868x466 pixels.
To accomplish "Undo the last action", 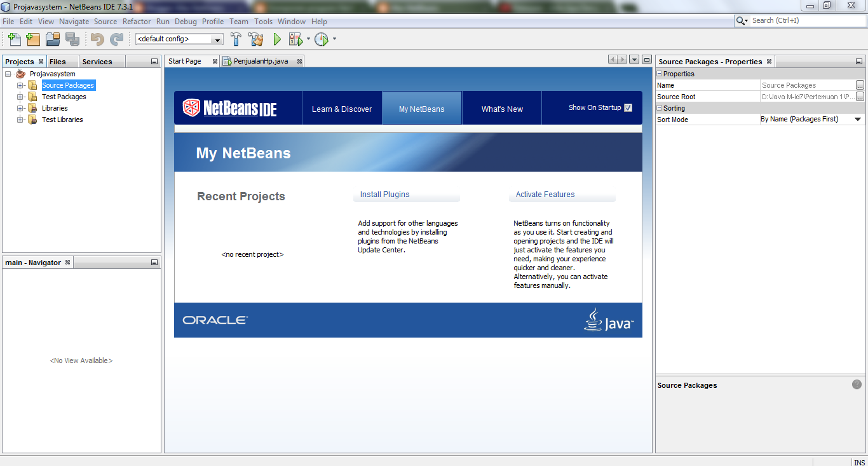I will click(x=95, y=39).
